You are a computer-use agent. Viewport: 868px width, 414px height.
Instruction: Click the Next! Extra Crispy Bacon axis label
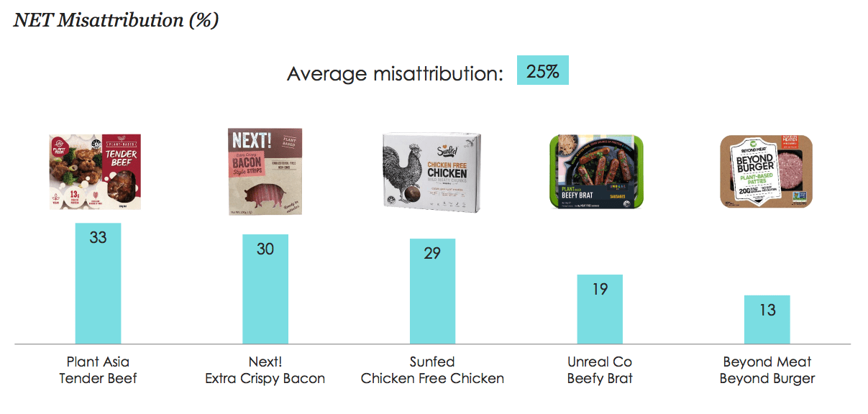coord(265,370)
